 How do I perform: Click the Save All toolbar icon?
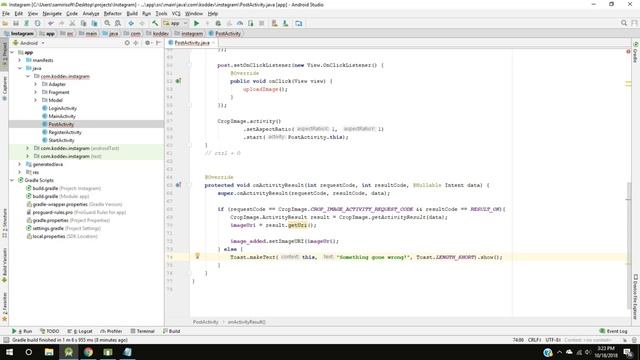[x=16, y=23]
